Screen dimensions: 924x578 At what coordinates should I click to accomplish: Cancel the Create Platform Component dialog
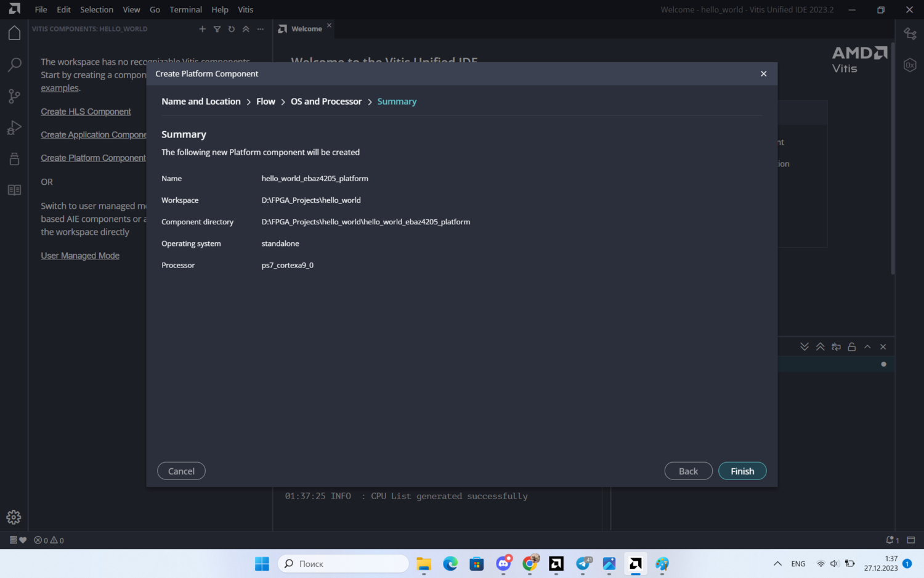point(181,471)
